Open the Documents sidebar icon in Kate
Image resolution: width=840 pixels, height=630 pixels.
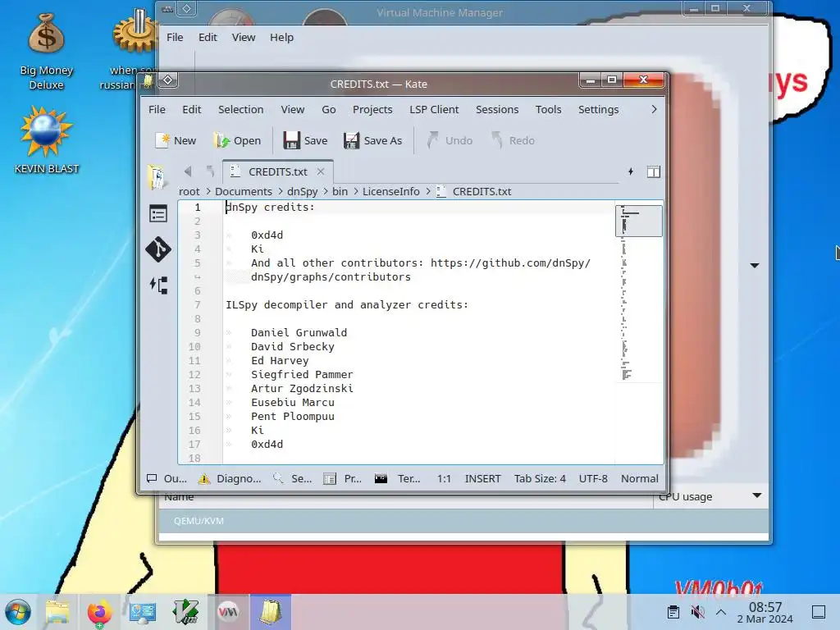tap(157, 177)
